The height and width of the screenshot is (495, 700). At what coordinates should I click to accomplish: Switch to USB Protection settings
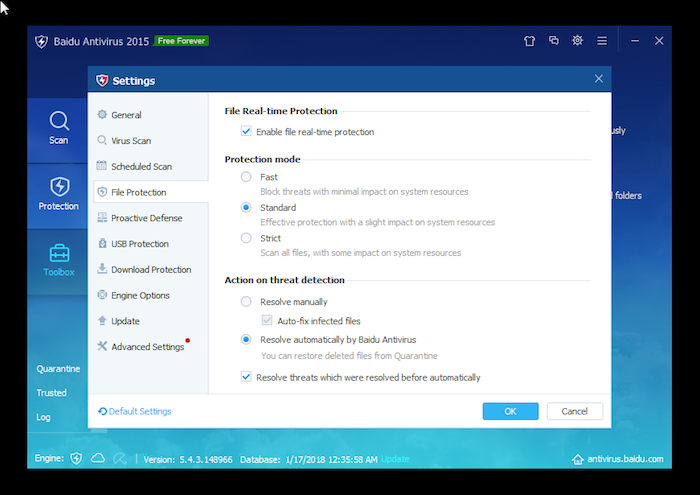pyautogui.click(x=140, y=244)
